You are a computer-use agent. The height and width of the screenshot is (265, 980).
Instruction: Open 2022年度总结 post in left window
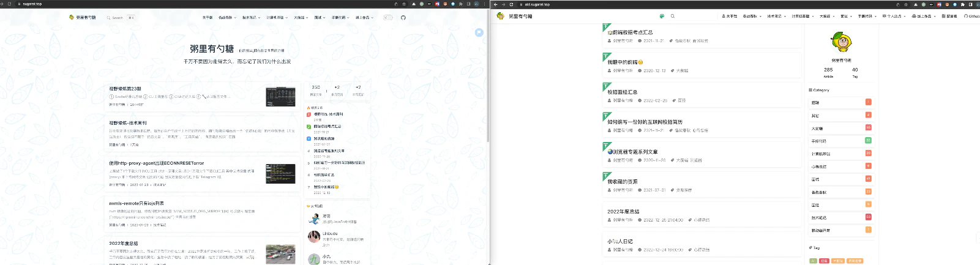124,243
